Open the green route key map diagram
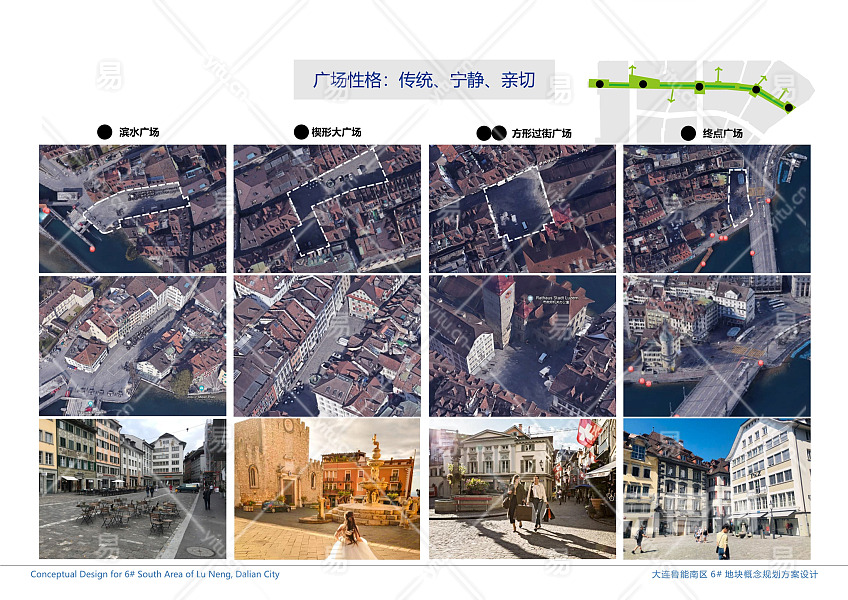 [701, 101]
